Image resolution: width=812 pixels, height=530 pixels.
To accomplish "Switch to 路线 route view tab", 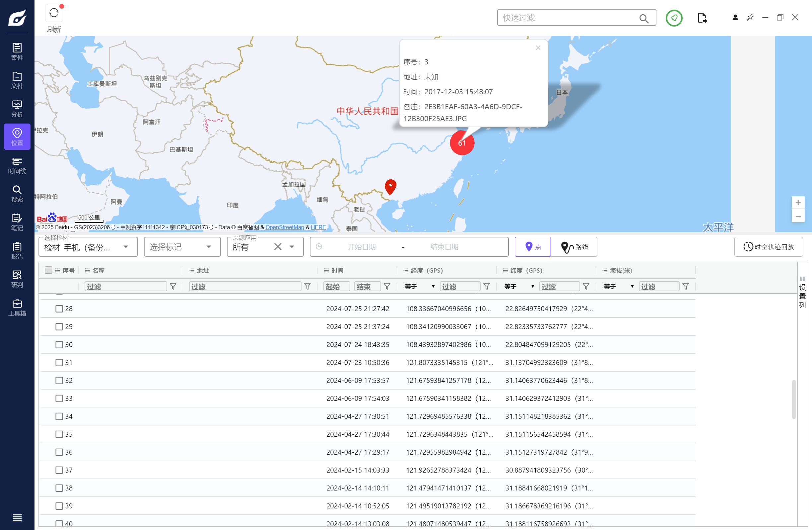I will (x=574, y=247).
